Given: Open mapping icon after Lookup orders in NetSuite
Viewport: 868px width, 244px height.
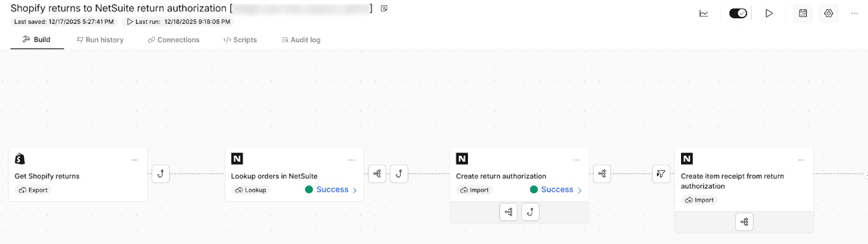Looking at the screenshot, I should tap(377, 174).
